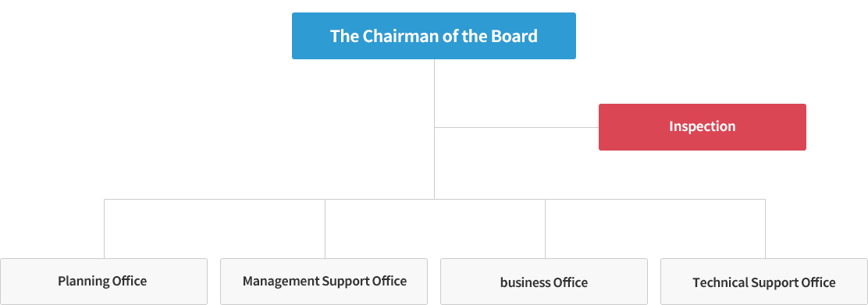Click the connector line leading into Inspection

click(517, 127)
